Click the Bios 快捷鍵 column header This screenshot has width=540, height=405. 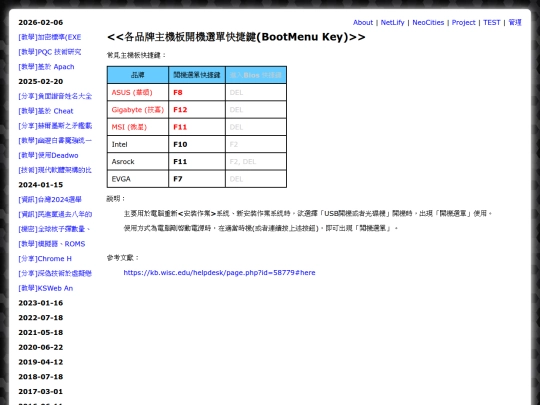coord(256,75)
